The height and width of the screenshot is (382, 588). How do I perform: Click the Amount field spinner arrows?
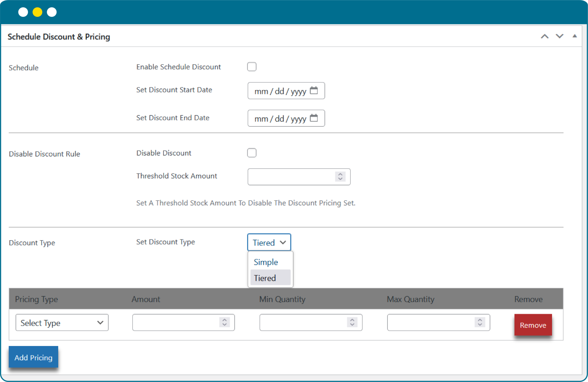[x=224, y=323]
